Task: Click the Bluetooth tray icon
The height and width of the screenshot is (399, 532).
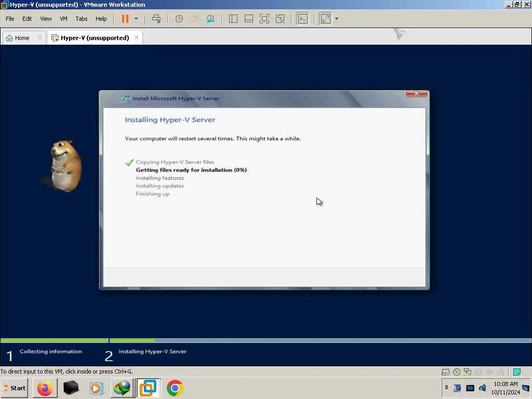Action: point(457,388)
